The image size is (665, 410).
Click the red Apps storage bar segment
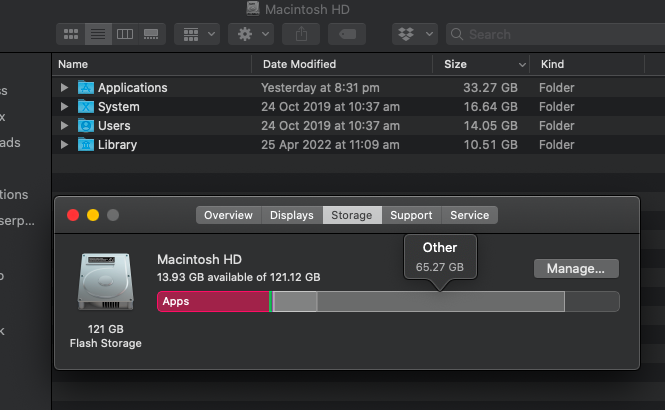(212, 301)
